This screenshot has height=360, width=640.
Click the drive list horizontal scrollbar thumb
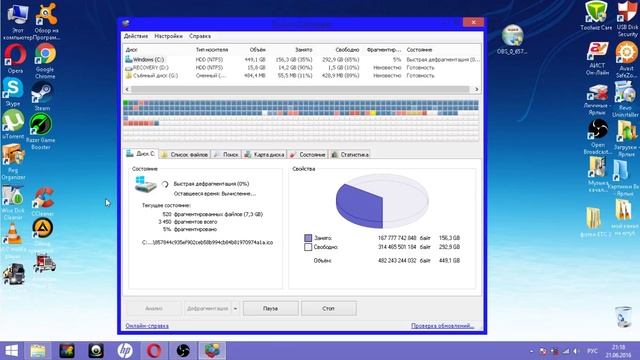coord(300,89)
